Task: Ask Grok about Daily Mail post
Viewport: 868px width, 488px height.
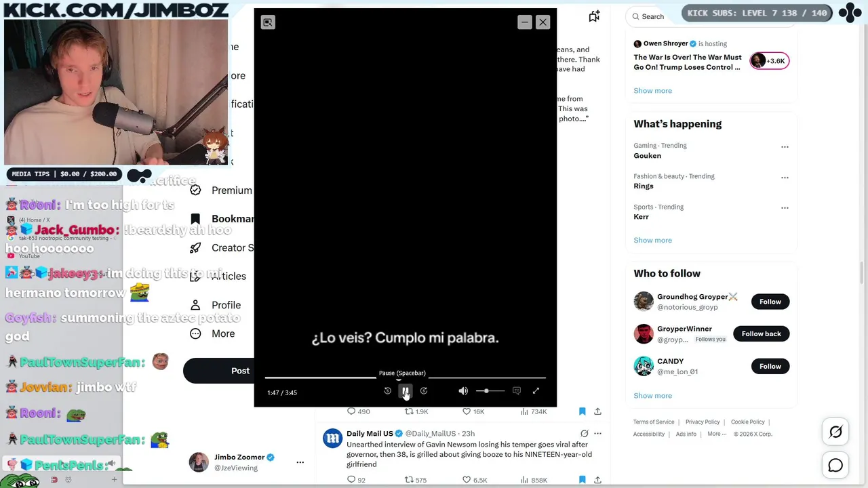Action: [584, 434]
